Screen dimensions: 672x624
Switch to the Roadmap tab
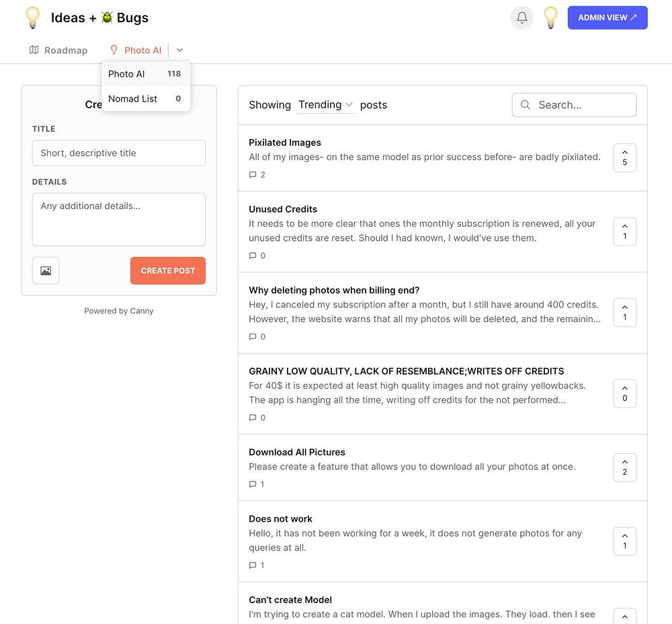(58, 50)
